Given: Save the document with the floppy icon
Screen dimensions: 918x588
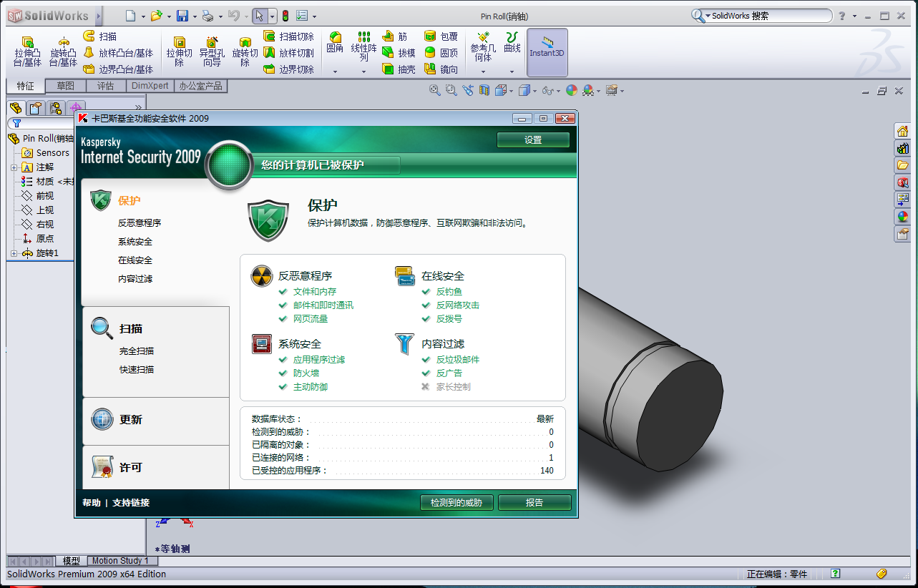Looking at the screenshot, I should pos(182,16).
